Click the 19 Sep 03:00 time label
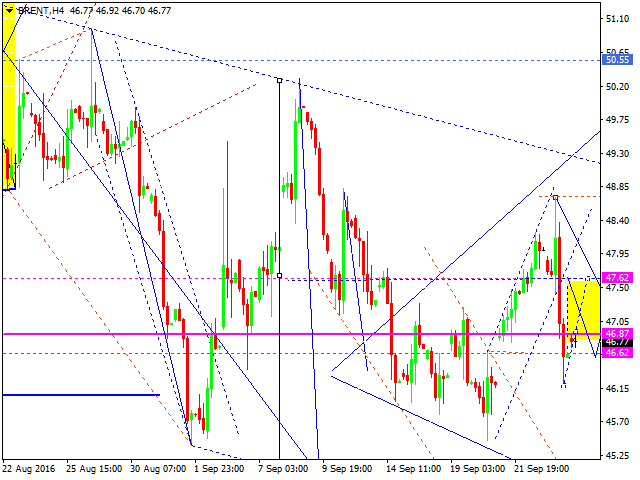Screen dimensions: 640x480 pos(478,469)
